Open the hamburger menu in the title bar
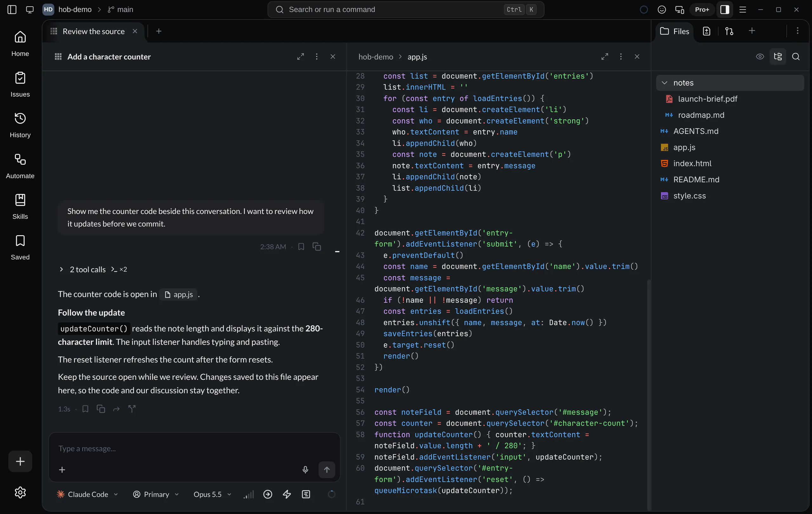Viewport: 812px width, 514px height. pyautogui.click(x=743, y=10)
